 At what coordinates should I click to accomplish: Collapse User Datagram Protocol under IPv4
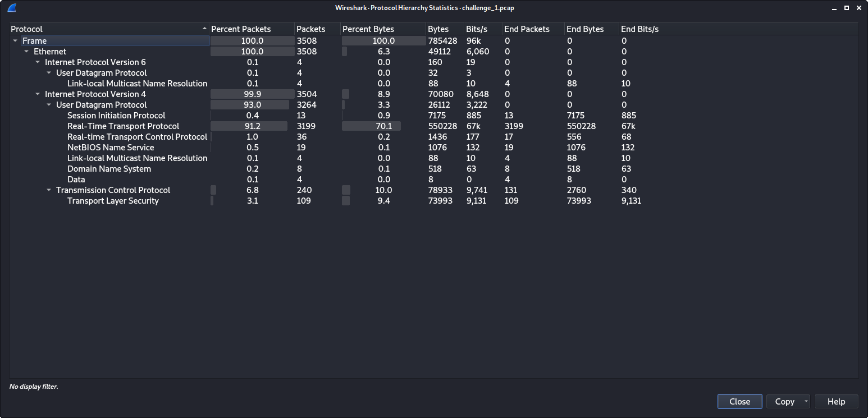49,105
